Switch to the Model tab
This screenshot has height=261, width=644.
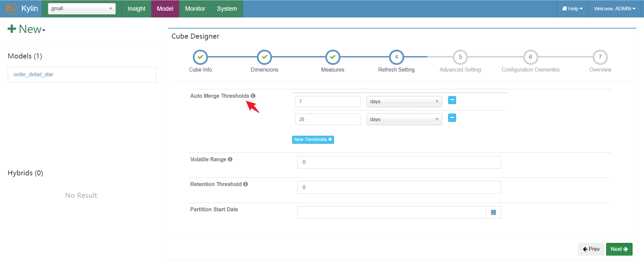click(x=165, y=9)
